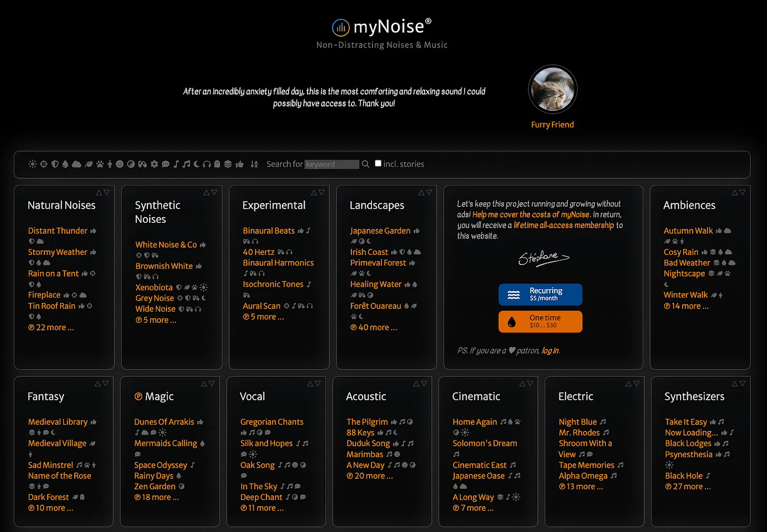This screenshot has width=767, height=532.
Task: Open lifetime all-access membership link
Action: click(564, 225)
